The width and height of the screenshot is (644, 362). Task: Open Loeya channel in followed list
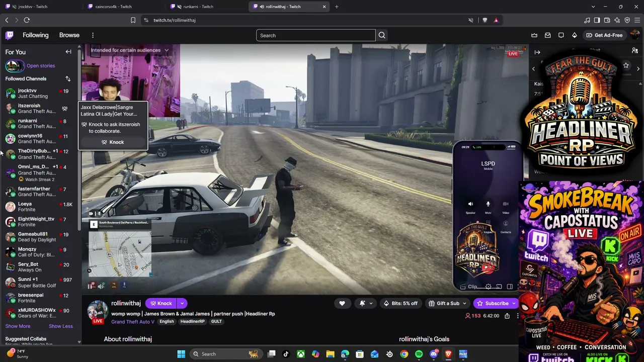pos(39,207)
